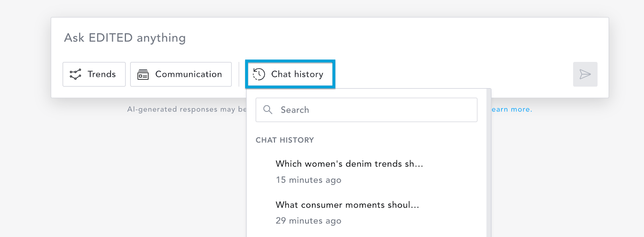Viewport: 644px width, 237px height.
Task: Click the CHAT HISTORY section header
Action: 285,140
